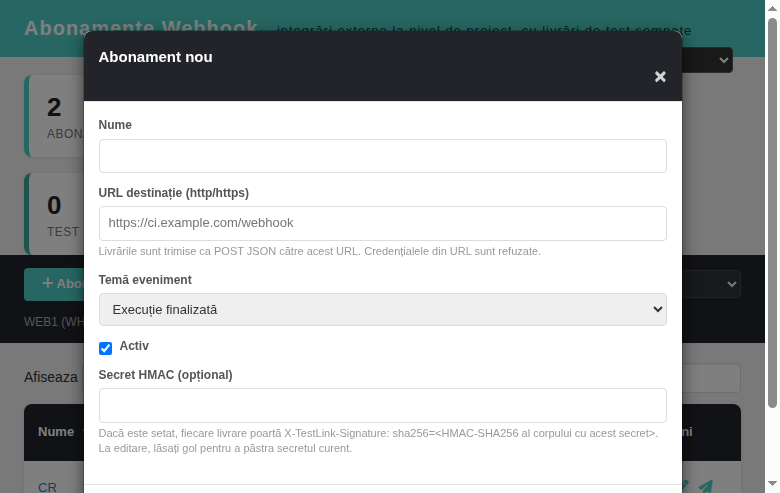Click the Secret HMAC input field
Viewport: 780px width, 493px height.
pos(383,405)
